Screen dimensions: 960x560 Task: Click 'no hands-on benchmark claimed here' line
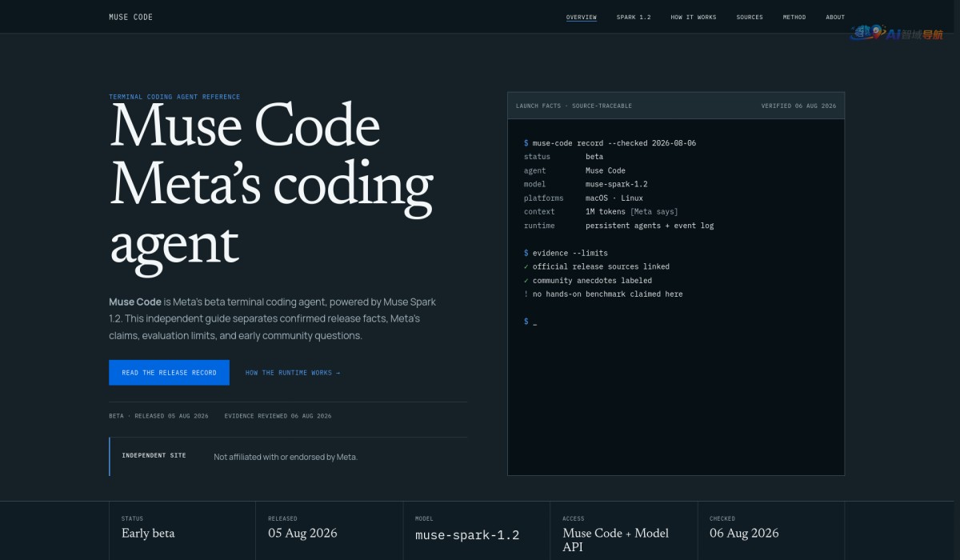(x=603, y=294)
